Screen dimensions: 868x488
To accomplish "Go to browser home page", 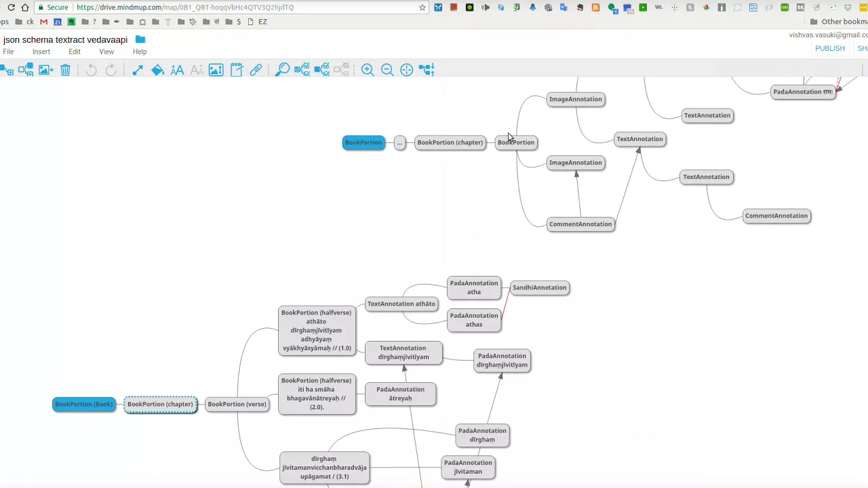I will tap(25, 7).
